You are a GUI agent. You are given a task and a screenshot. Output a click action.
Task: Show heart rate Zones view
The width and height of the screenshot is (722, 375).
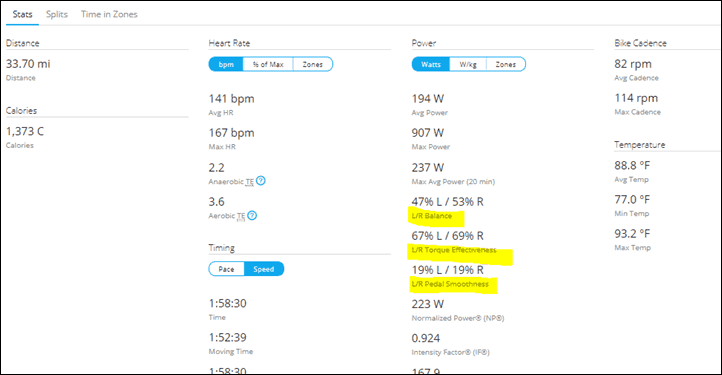[x=313, y=64]
